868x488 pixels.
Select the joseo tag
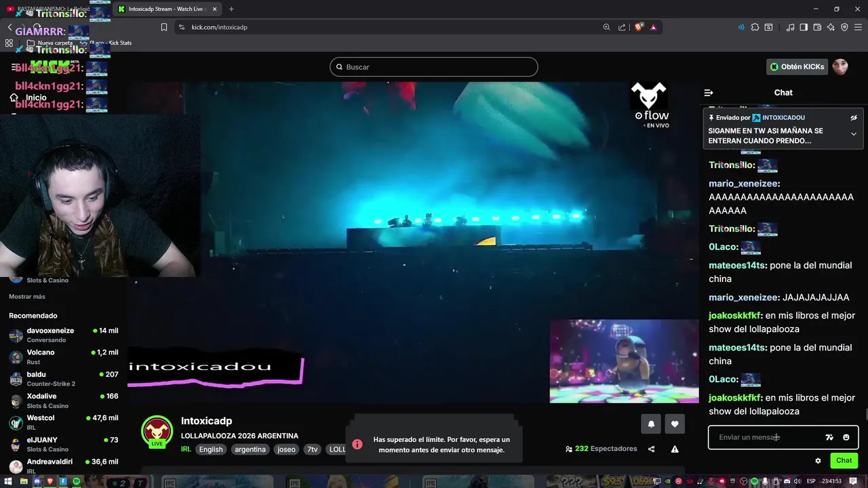tap(286, 449)
